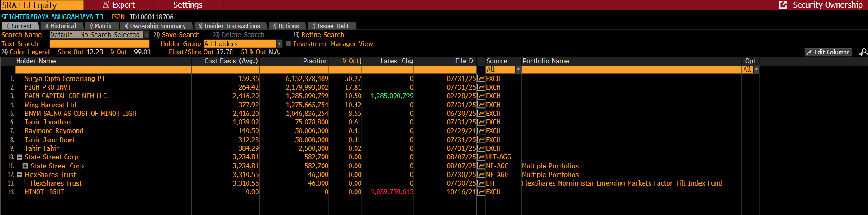Open the Holder Group All Holders dropdown
This screenshot has width=868, height=215.
[x=280, y=44]
